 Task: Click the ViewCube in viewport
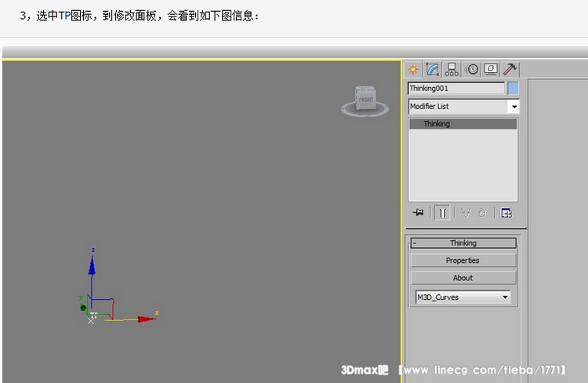[365, 98]
